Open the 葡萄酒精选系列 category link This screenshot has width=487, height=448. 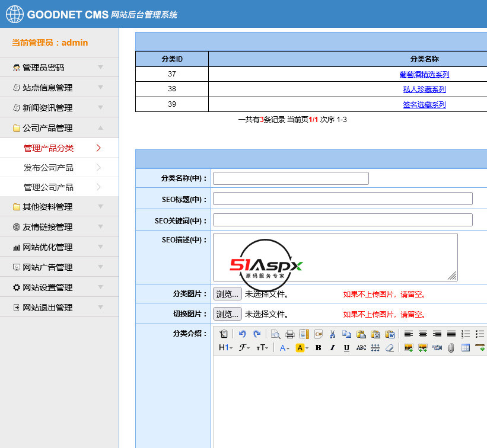[424, 75]
